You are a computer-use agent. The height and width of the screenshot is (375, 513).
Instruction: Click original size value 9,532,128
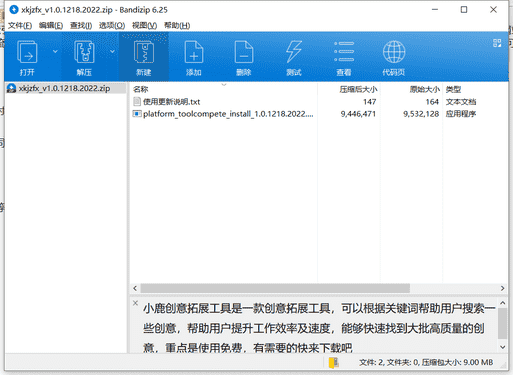(x=421, y=114)
